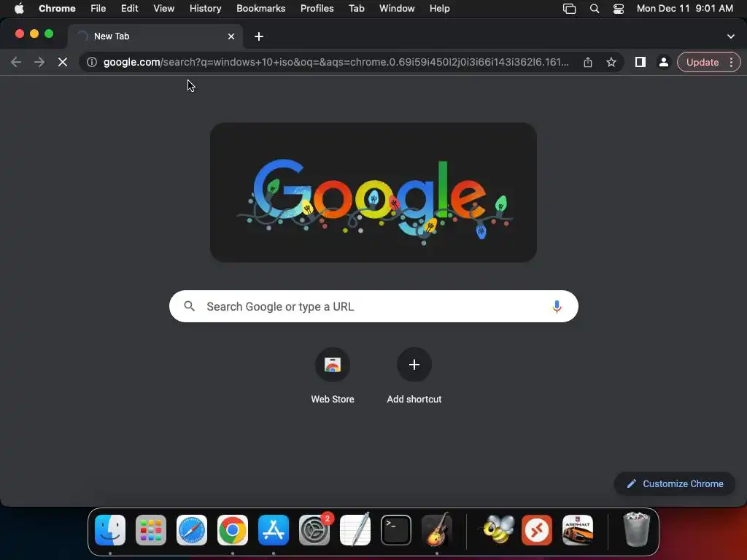Click the Google holiday doodle
This screenshot has width=747, height=560.
[373, 192]
